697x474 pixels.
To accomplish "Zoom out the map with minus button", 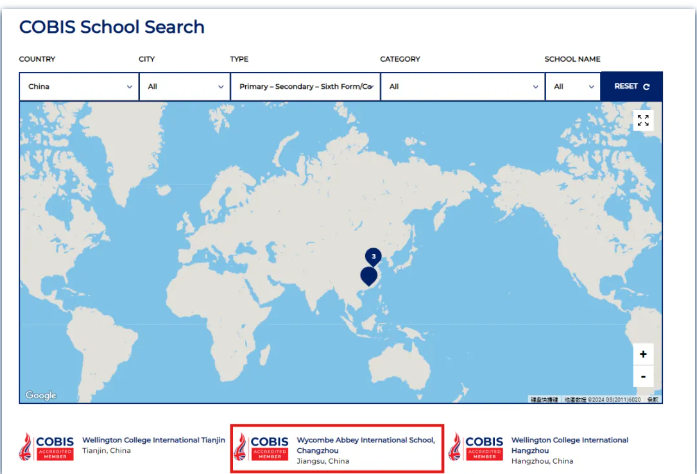I will [x=643, y=377].
